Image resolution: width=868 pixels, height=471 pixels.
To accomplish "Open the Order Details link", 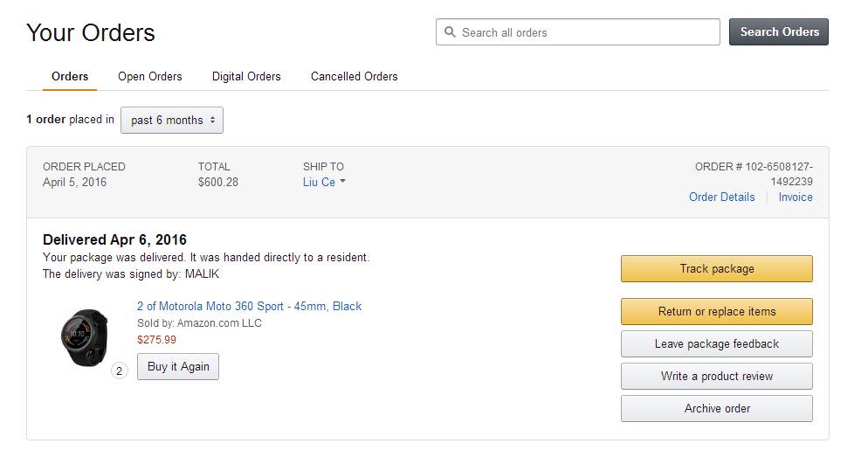I will pyautogui.click(x=721, y=197).
